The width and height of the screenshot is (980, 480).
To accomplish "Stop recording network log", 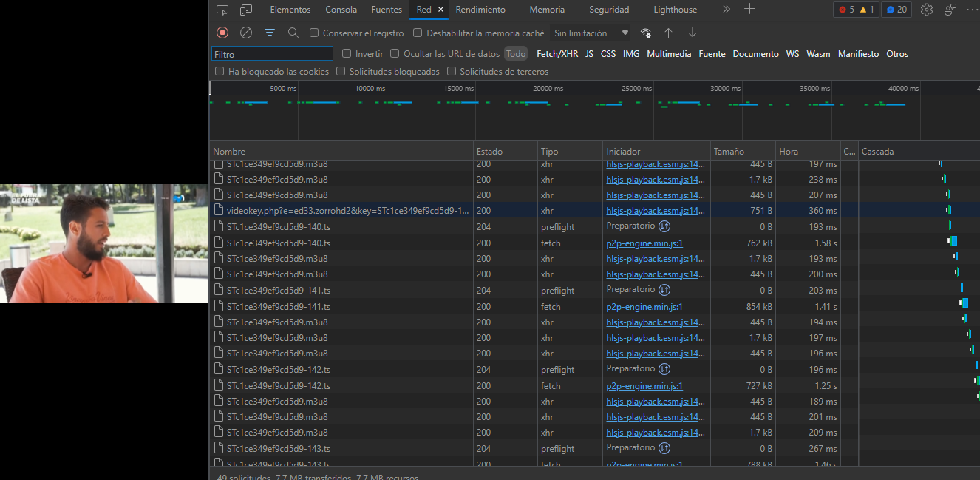I will pos(222,33).
